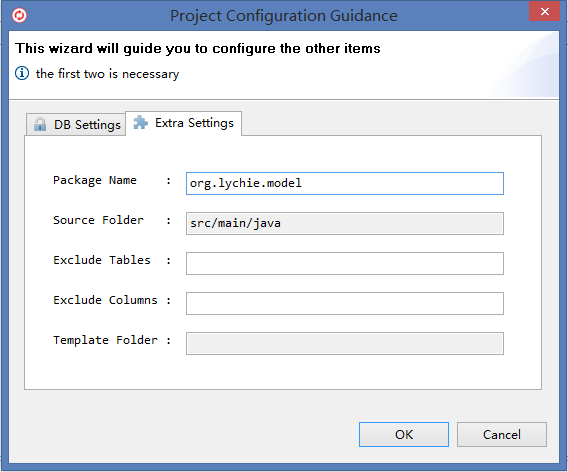Confirm settings with the OK button
This screenshot has height=472, width=568.
[x=404, y=434]
